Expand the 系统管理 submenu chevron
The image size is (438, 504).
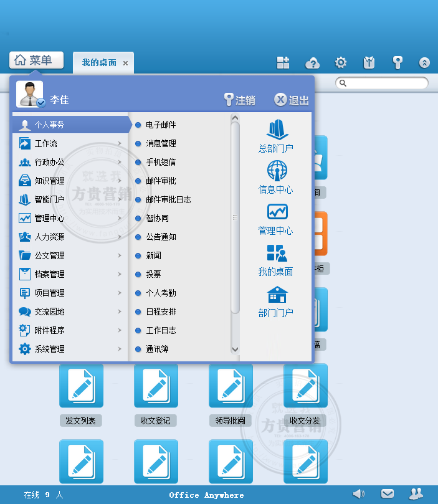(120, 349)
